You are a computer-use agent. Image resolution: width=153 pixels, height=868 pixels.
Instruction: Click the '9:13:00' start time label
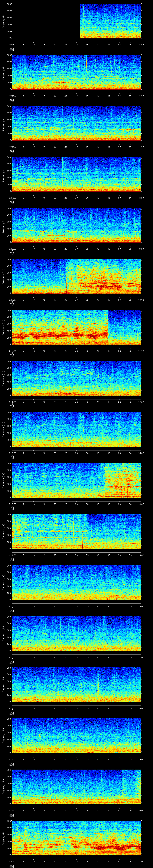click(12, 504)
